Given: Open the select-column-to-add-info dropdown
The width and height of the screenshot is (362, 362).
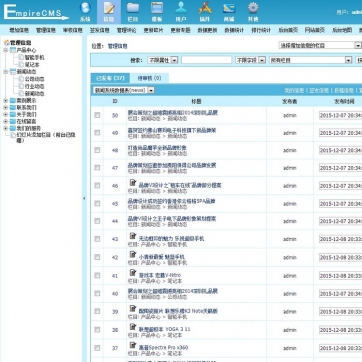Looking at the screenshot, I should 320,45.
